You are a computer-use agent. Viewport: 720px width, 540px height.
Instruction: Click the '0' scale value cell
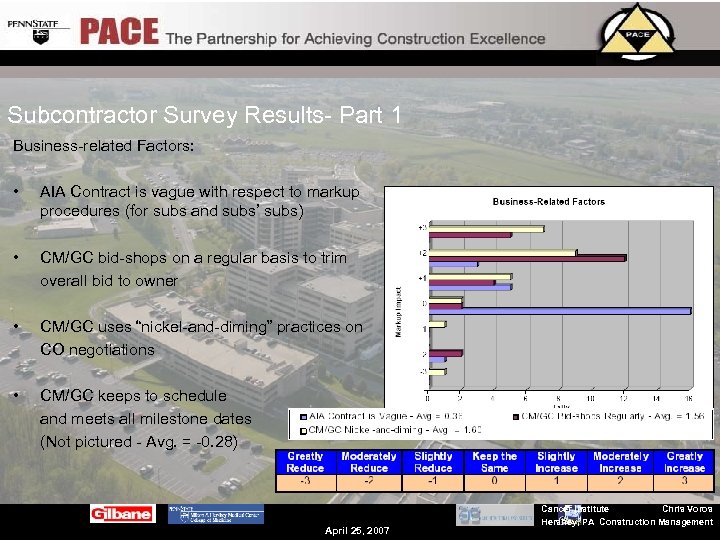(495, 482)
